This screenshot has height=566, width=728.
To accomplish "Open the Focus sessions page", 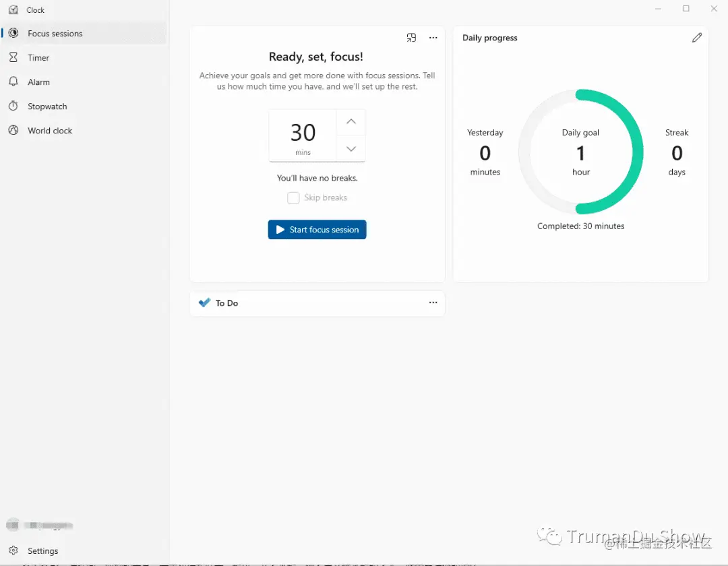I will coord(84,34).
